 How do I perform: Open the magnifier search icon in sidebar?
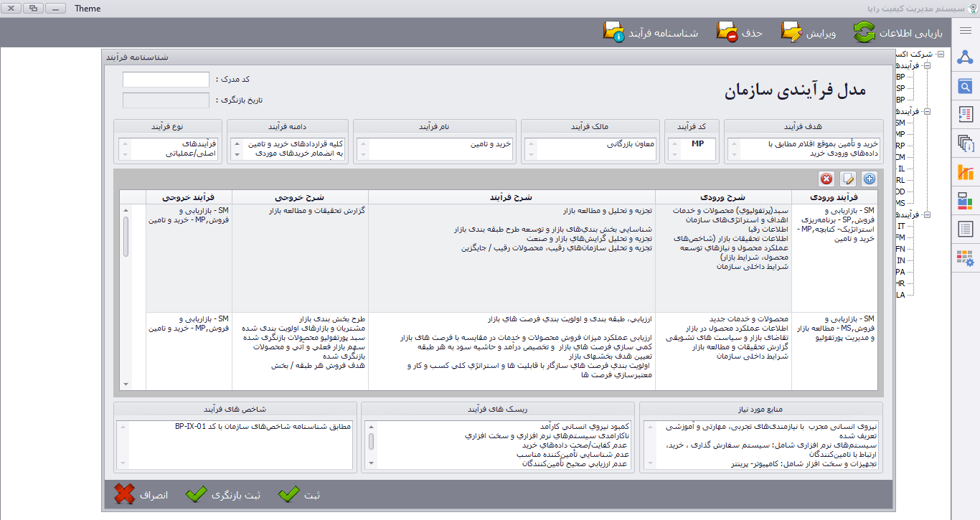click(966, 87)
